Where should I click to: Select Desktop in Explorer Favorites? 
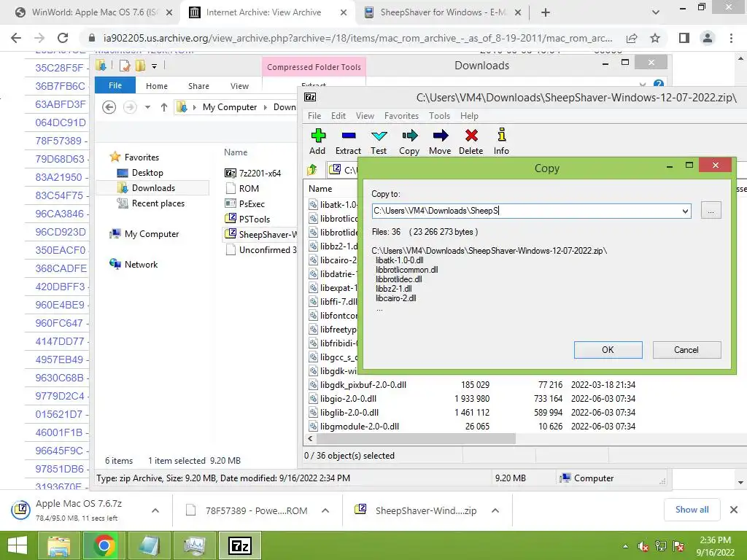click(x=147, y=173)
